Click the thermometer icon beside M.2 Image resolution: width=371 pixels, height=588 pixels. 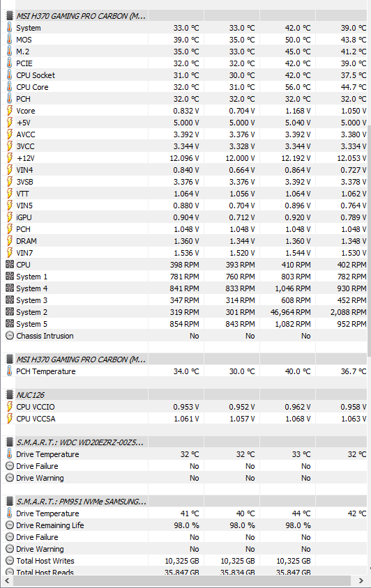(x=9, y=52)
